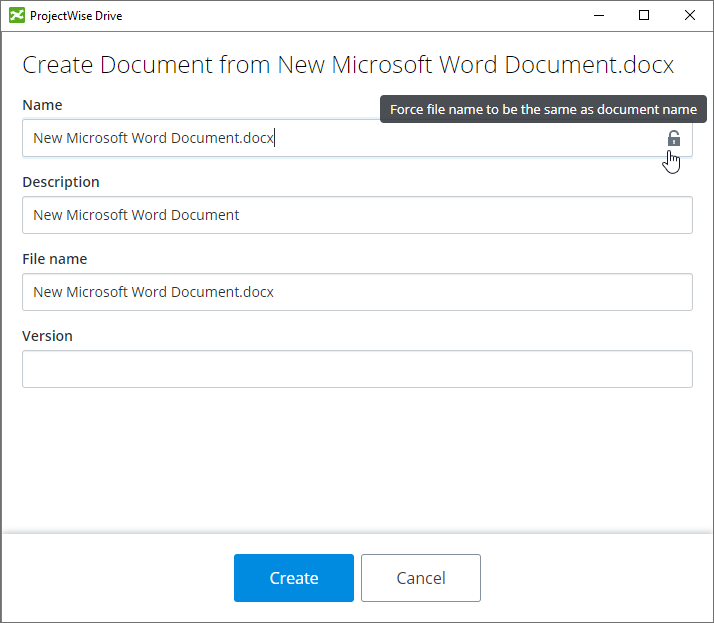The width and height of the screenshot is (714, 623).
Task: Click the ProjectWise Drive title bar icon
Action: (x=17, y=16)
